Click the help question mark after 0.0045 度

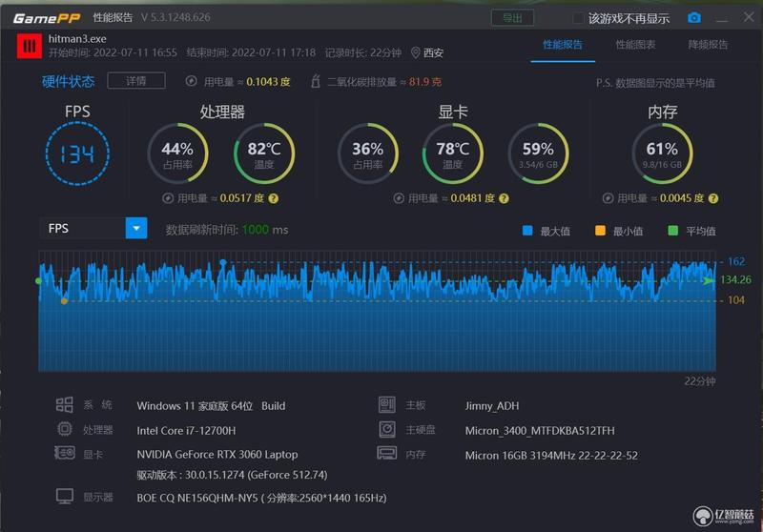[713, 198]
